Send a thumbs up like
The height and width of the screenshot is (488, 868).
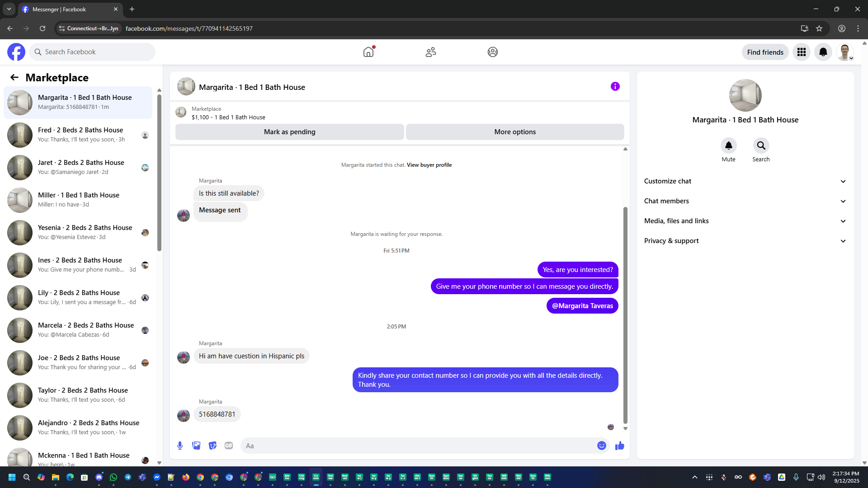(x=619, y=446)
